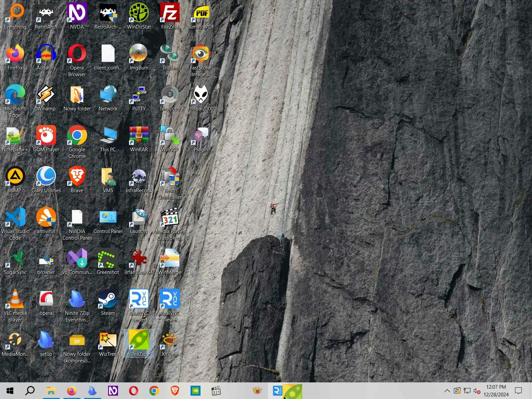Select the Microsoft Edge desktop icon
Screen dimensions: 532x399
(15, 101)
